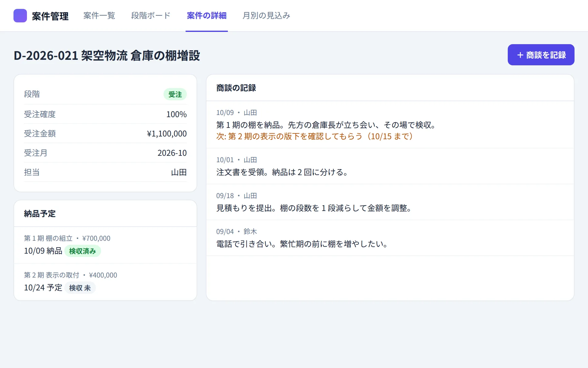Click the page title D-2026-021 架空物流 倉庫の棚増設
This screenshot has width=588, height=368.
(x=107, y=56)
